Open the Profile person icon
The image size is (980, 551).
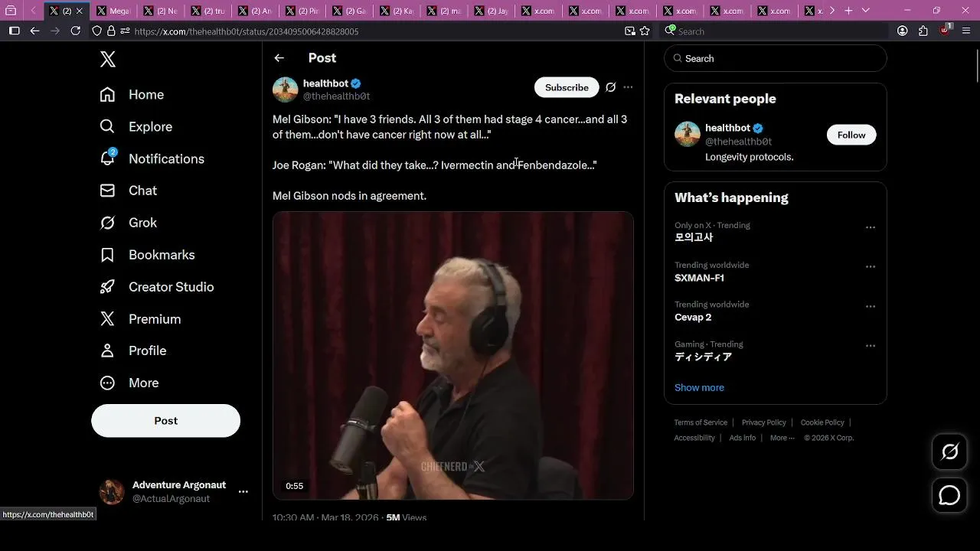tap(107, 350)
